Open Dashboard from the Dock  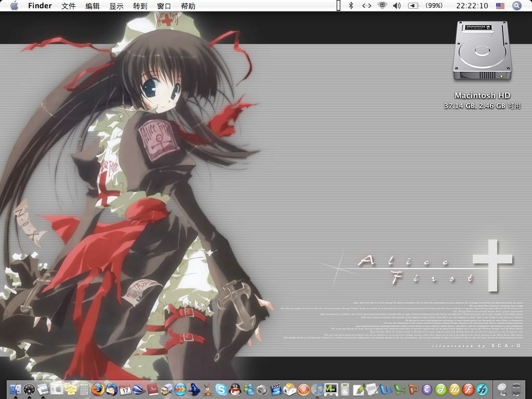point(30,389)
